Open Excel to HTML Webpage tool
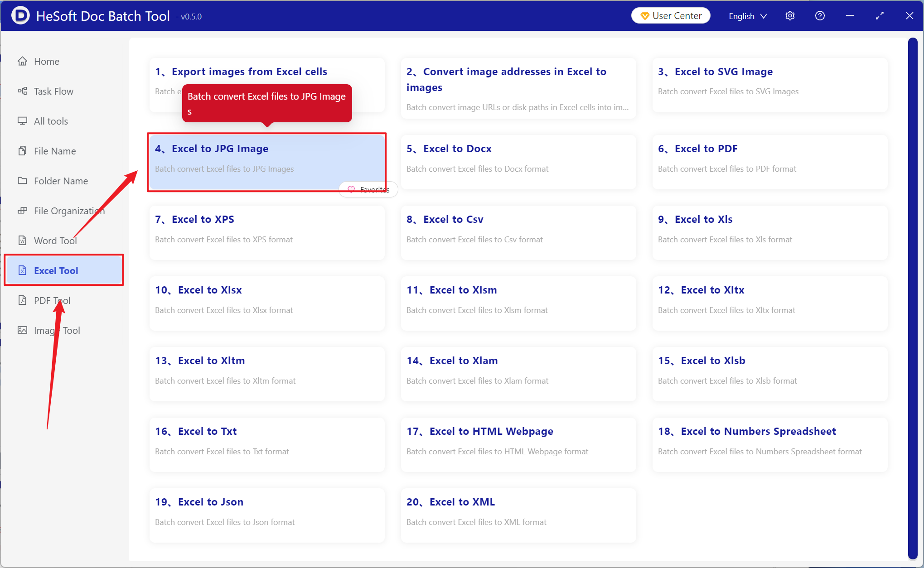This screenshot has width=924, height=568. click(518, 445)
